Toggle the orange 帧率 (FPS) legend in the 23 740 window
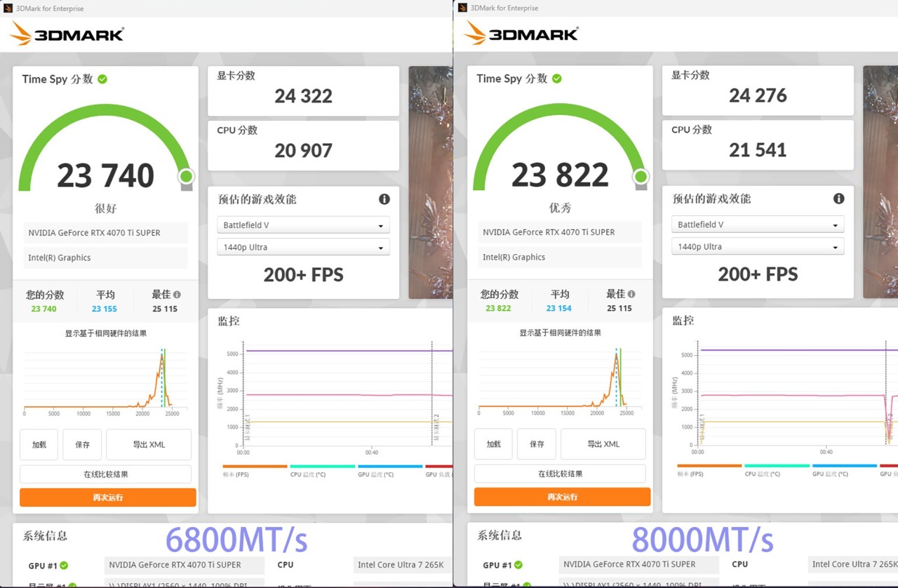Viewport: 898px width, 588px height. click(x=255, y=470)
